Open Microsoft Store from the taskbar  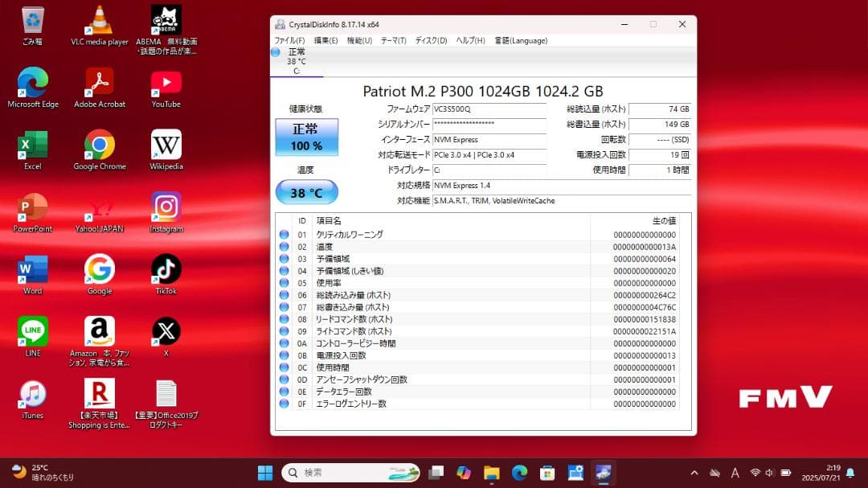click(x=546, y=473)
